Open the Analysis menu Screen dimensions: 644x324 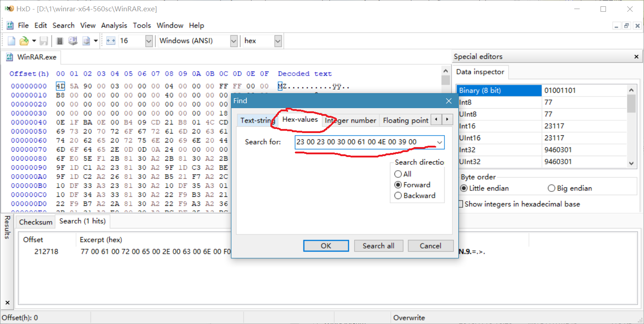click(114, 25)
